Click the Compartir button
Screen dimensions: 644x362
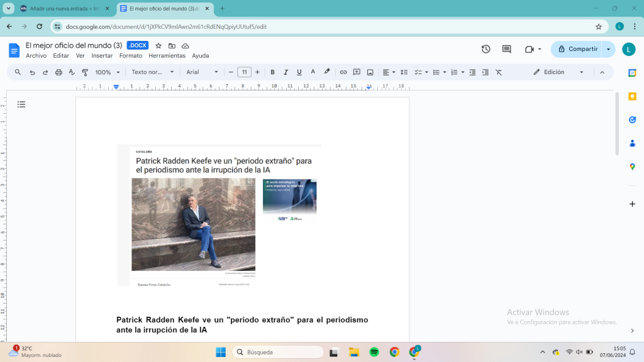pyautogui.click(x=576, y=49)
